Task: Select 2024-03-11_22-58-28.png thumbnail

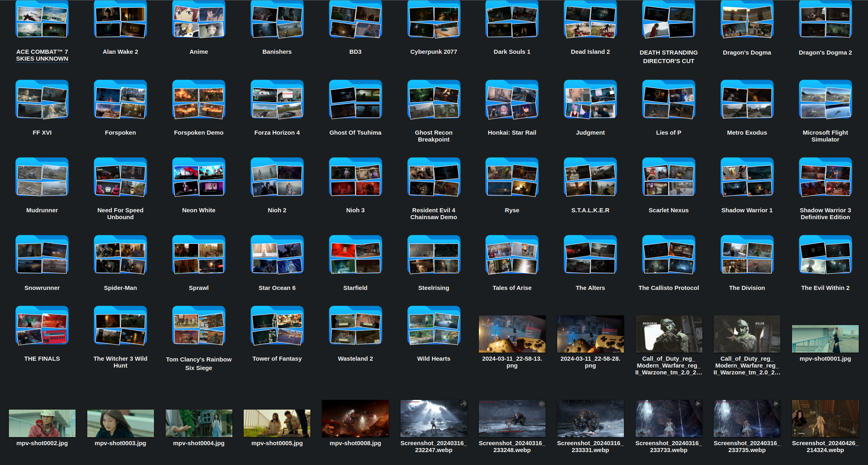Action: click(590, 334)
